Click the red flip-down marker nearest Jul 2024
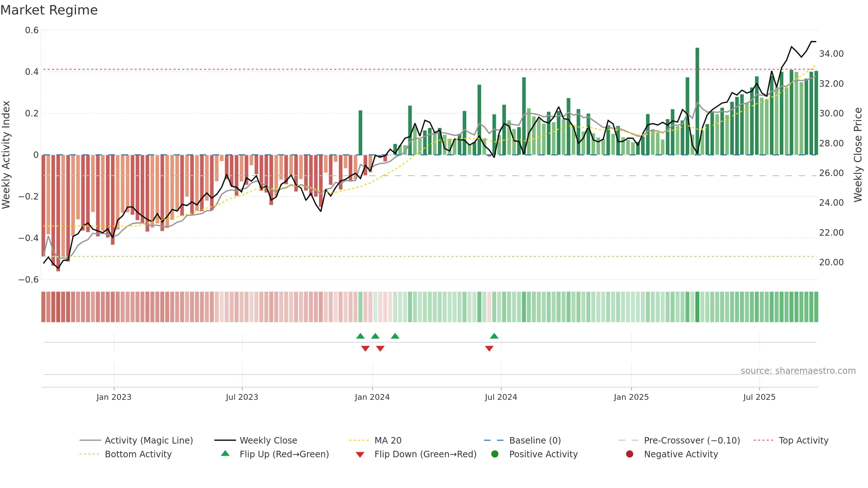 [x=489, y=348]
